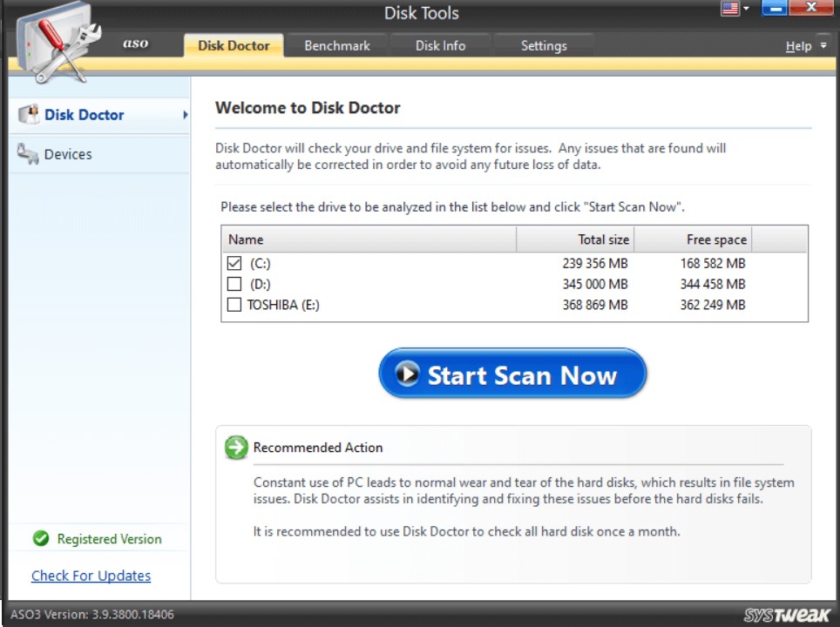This screenshot has width=840, height=627.
Task: Click the Devices sidebar icon
Action: coord(29,154)
